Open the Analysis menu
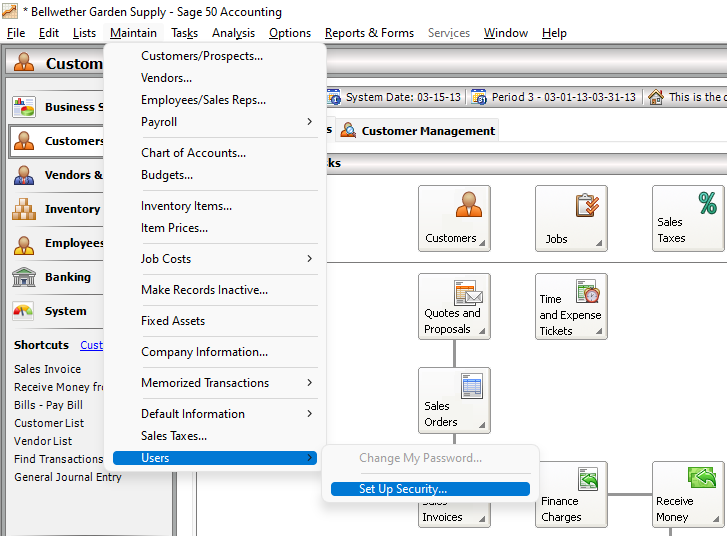The width and height of the screenshot is (727, 536). point(234,33)
